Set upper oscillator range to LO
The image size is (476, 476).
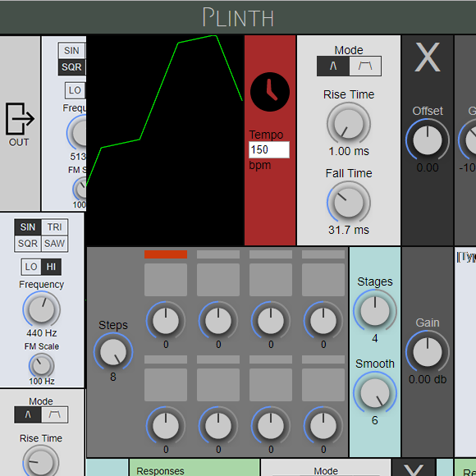(75, 90)
